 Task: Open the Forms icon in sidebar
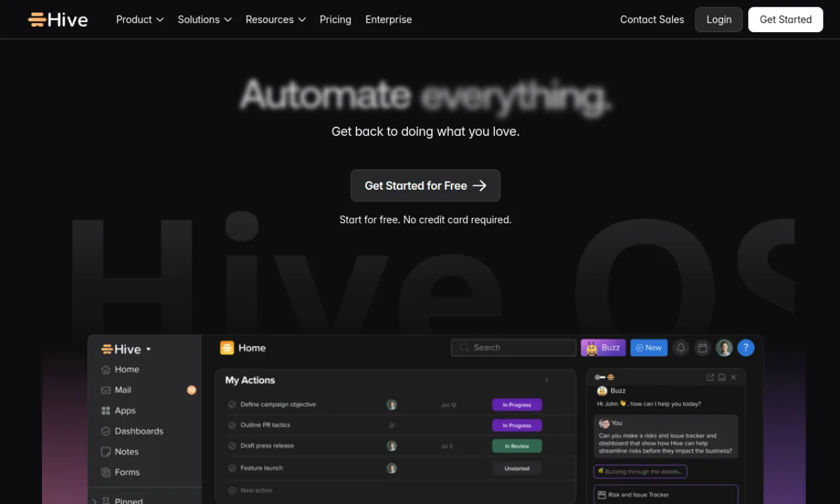click(106, 472)
